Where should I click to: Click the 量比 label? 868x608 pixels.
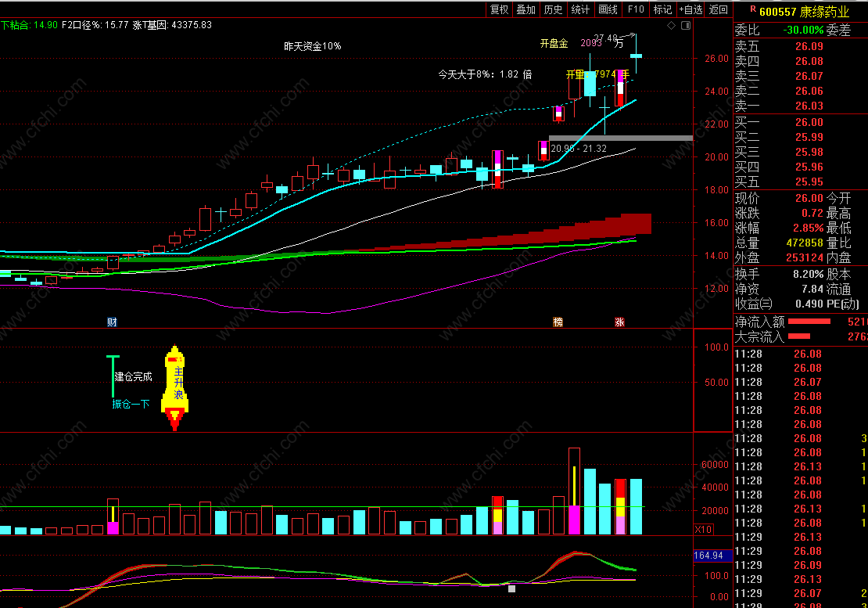click(x=838, y=243)
